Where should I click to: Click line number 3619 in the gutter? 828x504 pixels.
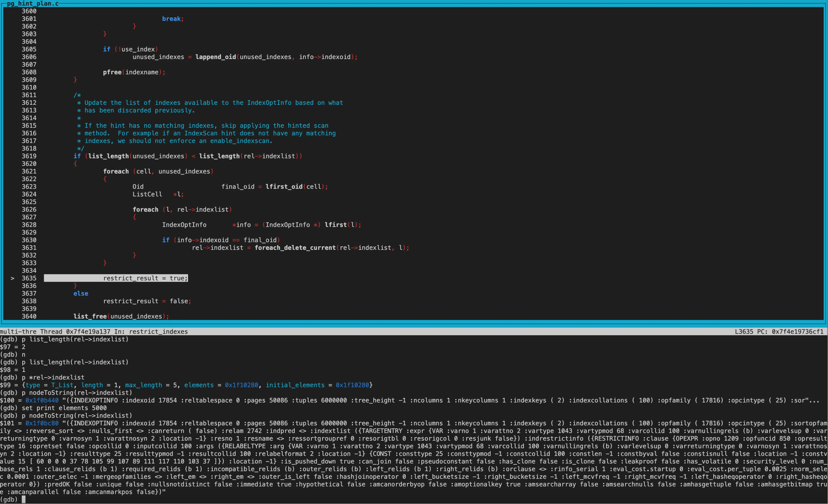pos(29,156)
